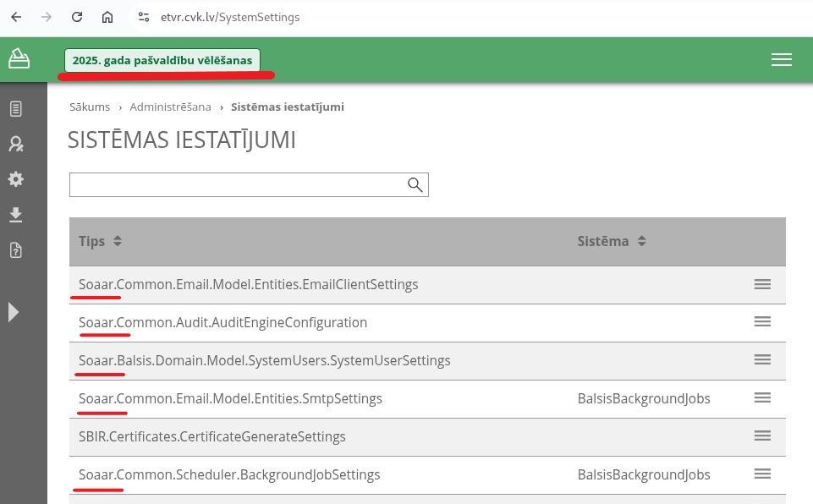
Task: Click the help document icon in the sidebar
Action: (15, 250)
